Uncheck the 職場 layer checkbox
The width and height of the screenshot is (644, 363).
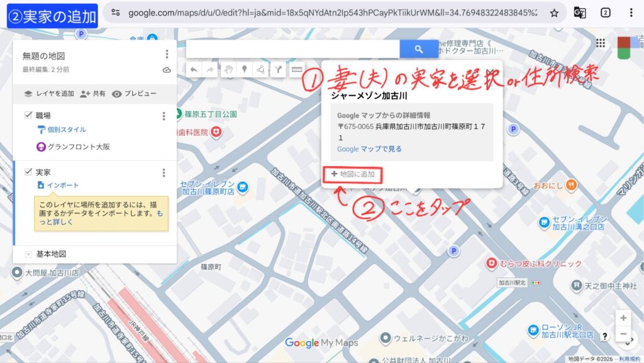click(x=28, y=115)
